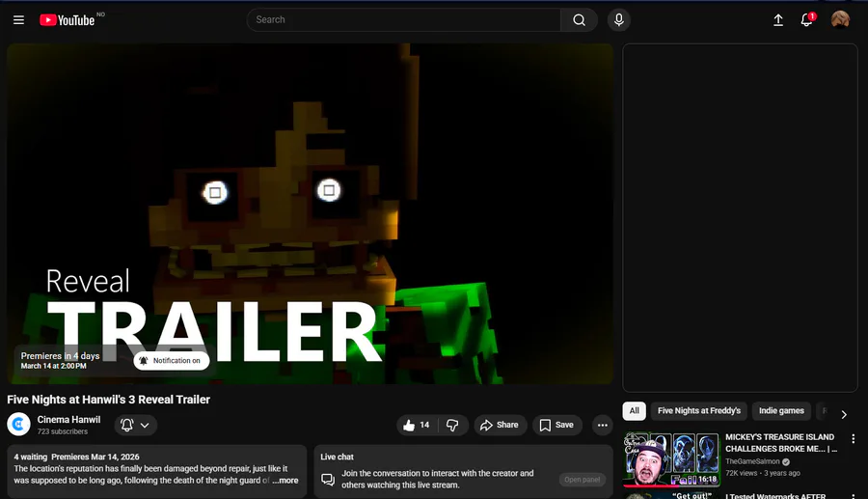The width and height of the screenshot is (868, 499).
Task: Click 'Premieres in 4 days' label
Action: click(61, 355)
